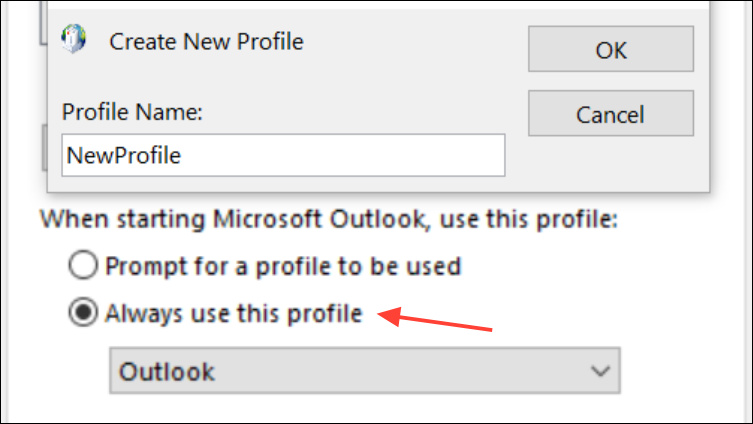Click the Cancel button
The width and height of the screenshot is (753, 424).
point(610,114)
